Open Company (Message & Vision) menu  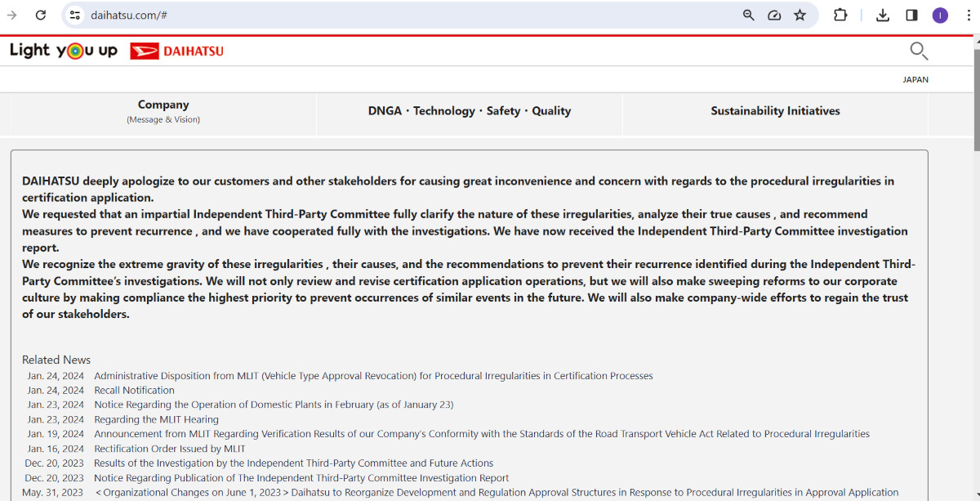pyautogui.click(x=163, y=111)
